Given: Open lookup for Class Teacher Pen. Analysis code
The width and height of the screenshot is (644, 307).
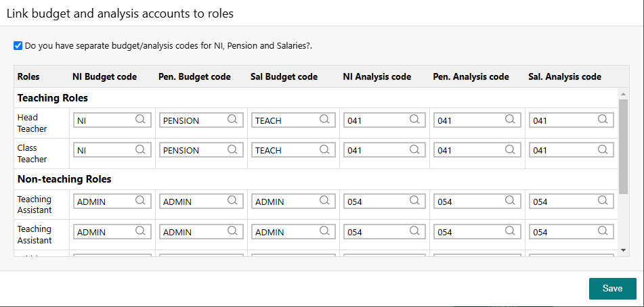Looking at the screenshot, I should click(x=510, y=149).
